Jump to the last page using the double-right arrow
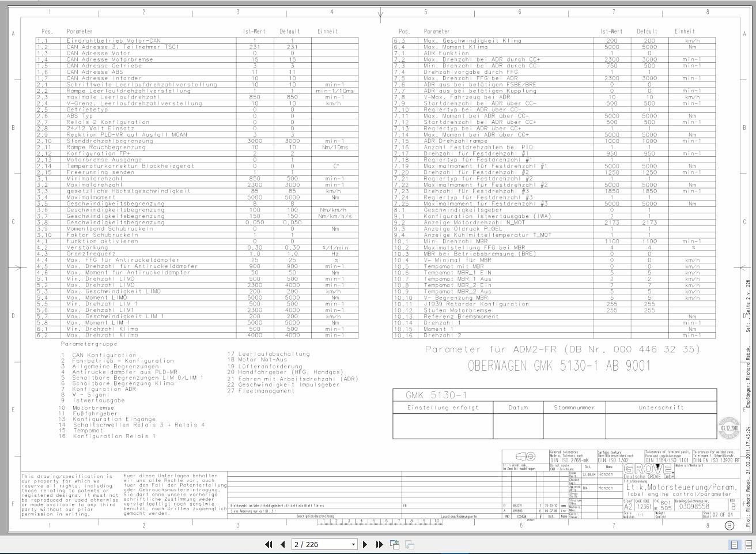The width and height of the screenshot is (756, 554). pos(379,544)
